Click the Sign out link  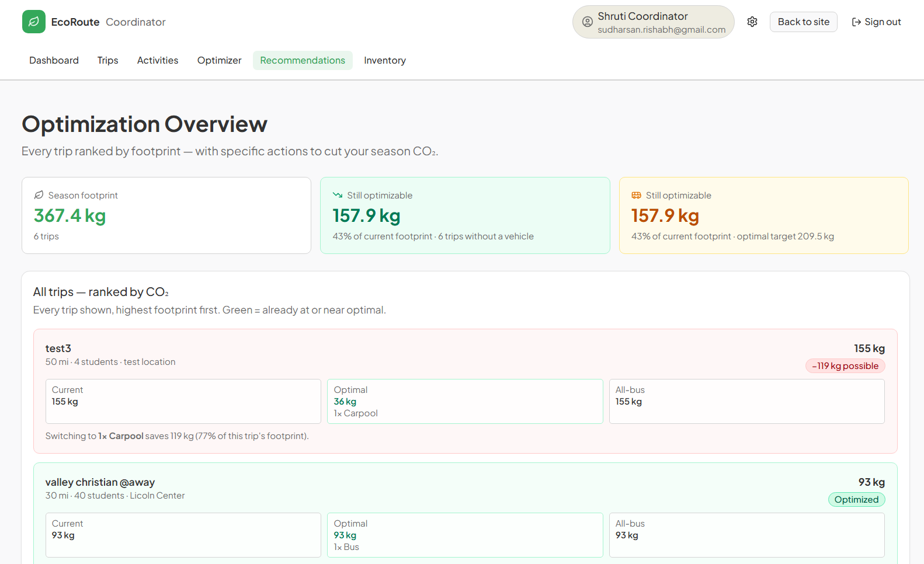pyautogui.click(x=876, y=22)
